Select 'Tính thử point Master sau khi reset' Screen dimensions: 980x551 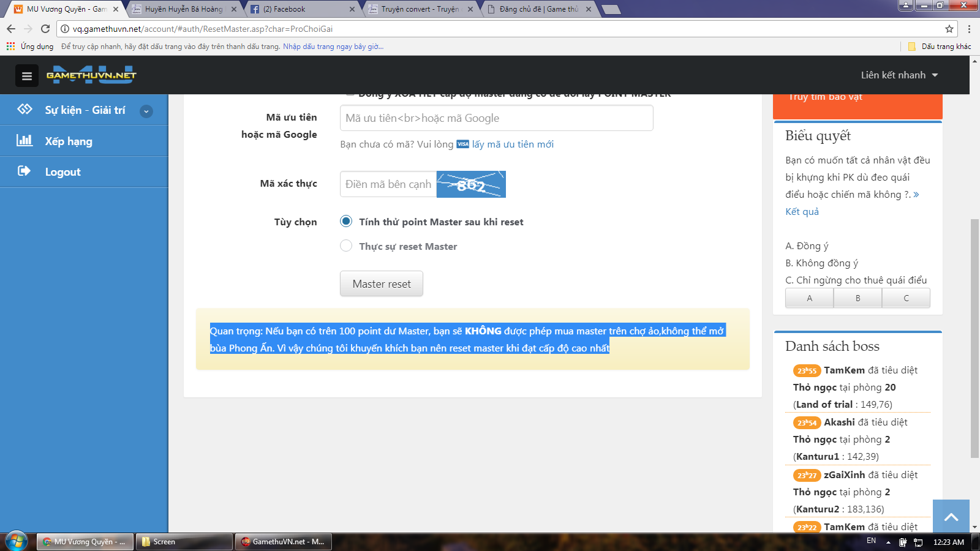point(346,222)
